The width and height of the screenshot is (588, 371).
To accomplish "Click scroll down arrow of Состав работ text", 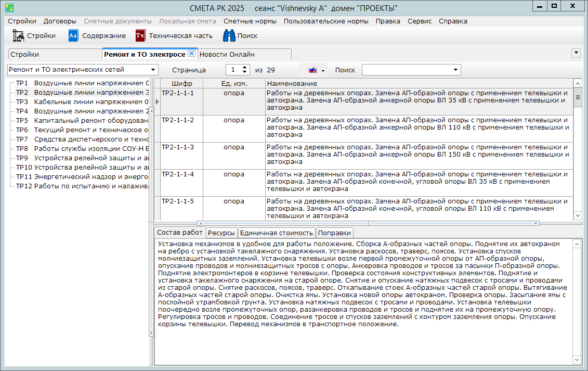I will tap(577, 360).
